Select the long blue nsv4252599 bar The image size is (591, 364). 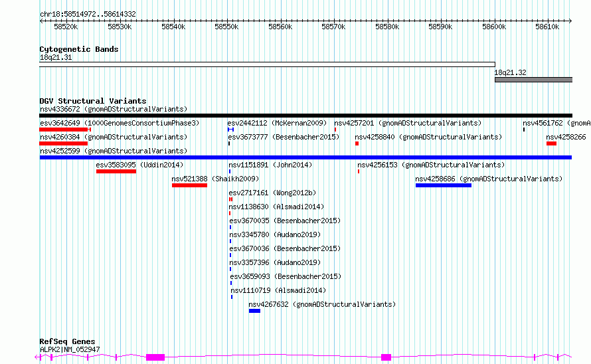[x=305, y=157]
